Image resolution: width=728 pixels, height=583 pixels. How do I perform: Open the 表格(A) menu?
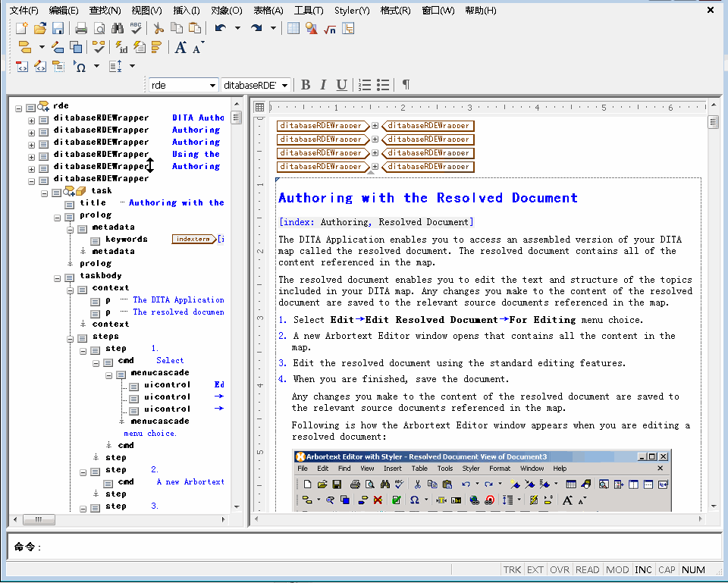tap(268, 10)
